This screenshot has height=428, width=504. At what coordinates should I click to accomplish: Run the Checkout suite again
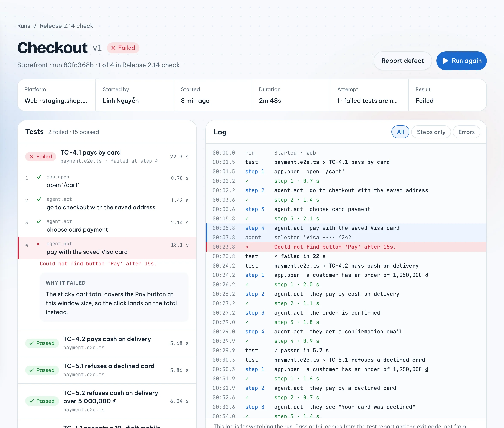click(x=461, y=61)
